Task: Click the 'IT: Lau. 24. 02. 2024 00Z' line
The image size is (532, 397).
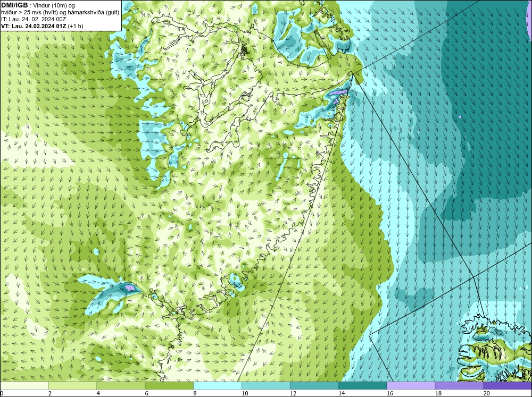Action: click(34, 19)
